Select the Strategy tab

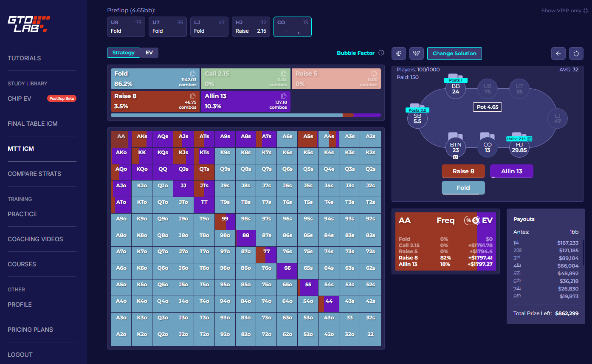124,53
